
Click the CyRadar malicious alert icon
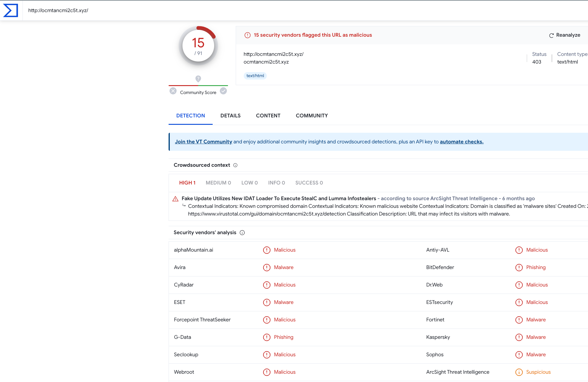(267, 285)
